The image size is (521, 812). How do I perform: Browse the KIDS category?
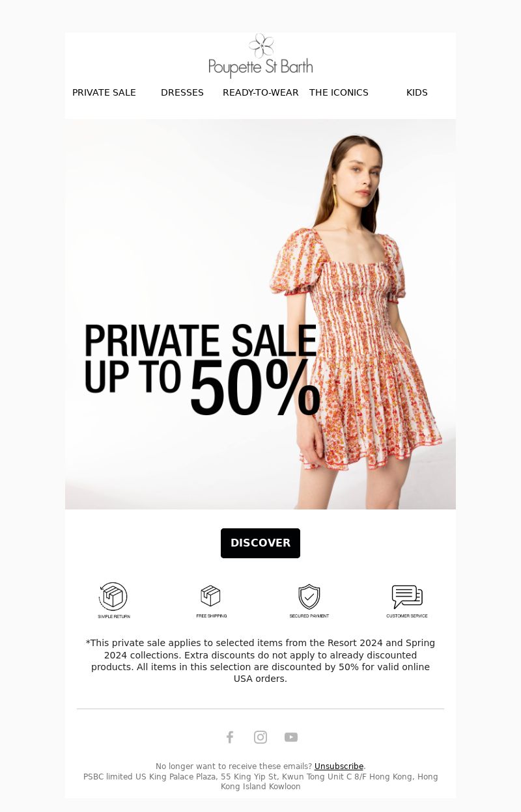(417, 92)
